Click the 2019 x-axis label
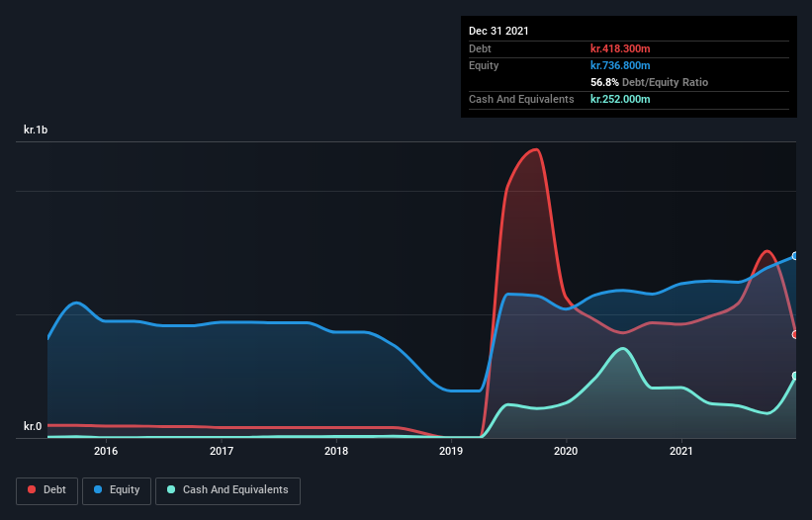 pyautogui.click(x=451, y=451)
